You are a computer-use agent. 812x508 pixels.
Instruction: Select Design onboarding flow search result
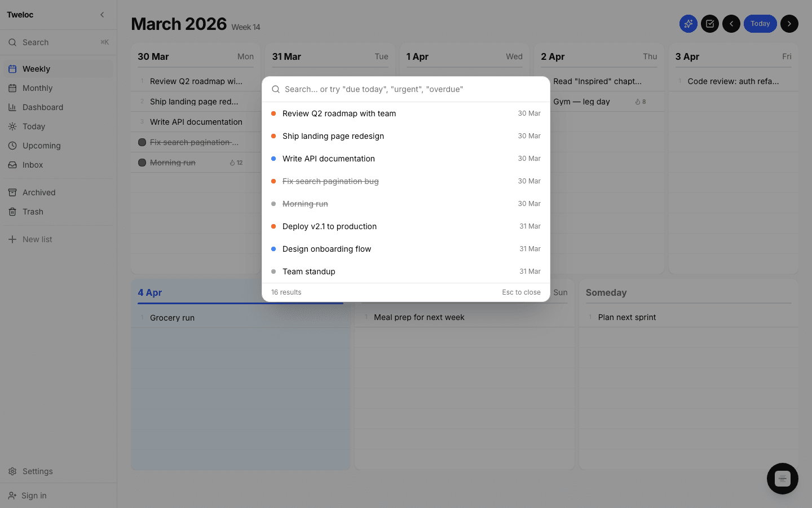[x=327, y=249]
